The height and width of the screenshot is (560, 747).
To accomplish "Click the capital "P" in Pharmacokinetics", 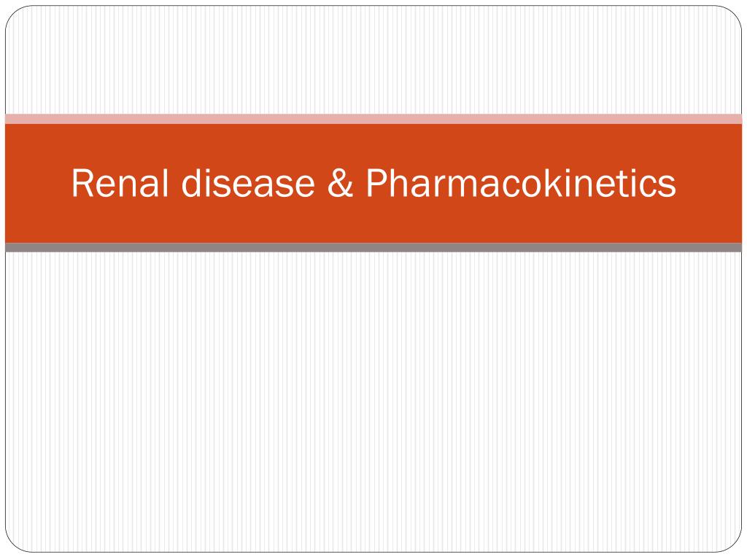I will coord(376,183).
